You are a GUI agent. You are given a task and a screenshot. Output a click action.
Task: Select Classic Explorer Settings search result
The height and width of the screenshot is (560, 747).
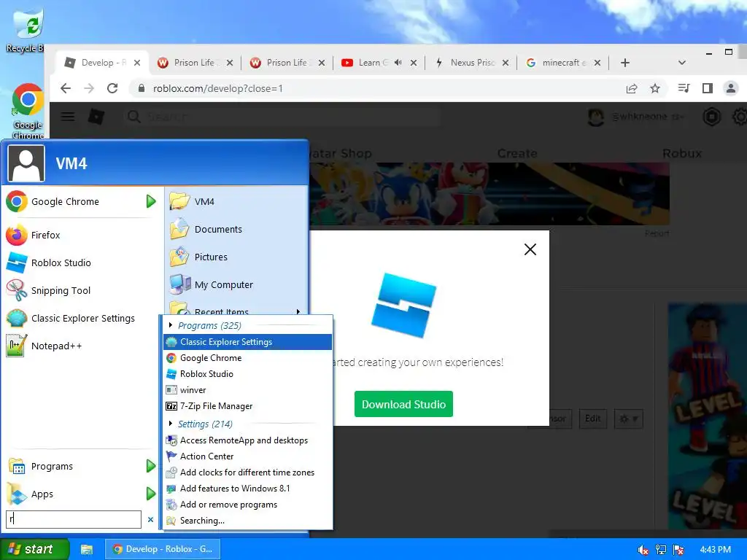pyautogui.click(x=248, y=342)
